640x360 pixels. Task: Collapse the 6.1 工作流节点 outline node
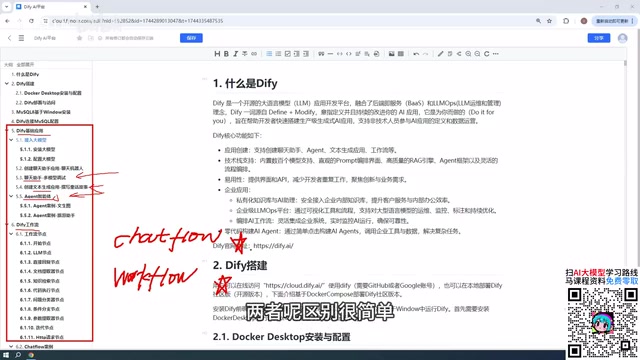pyautogui.click(x=11, y=234)
